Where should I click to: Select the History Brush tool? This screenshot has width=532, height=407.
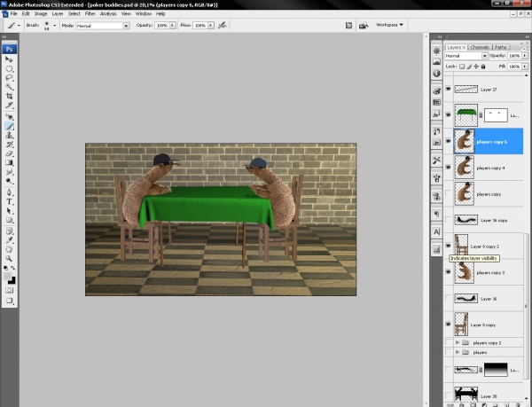pos(9,145)
